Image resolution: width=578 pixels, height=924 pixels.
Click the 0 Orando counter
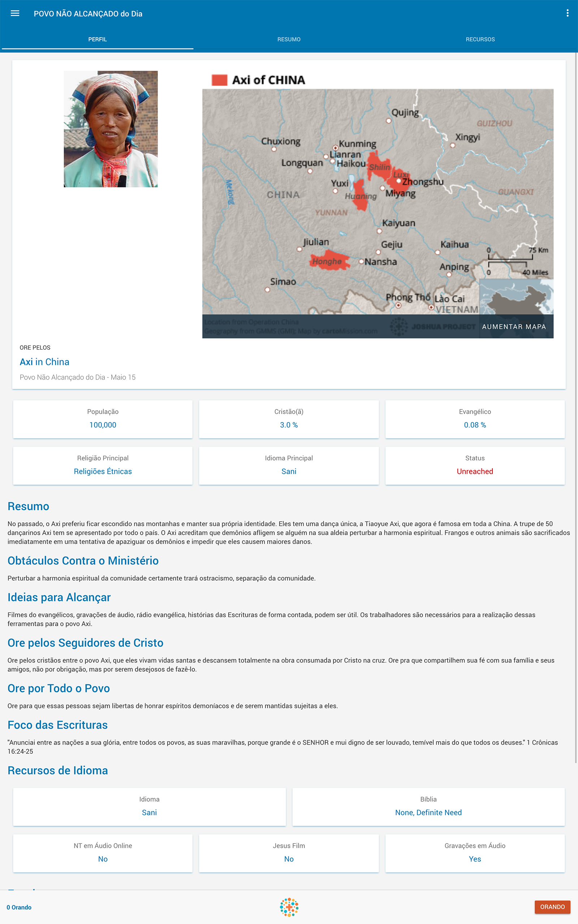click(x=19, y=907)
